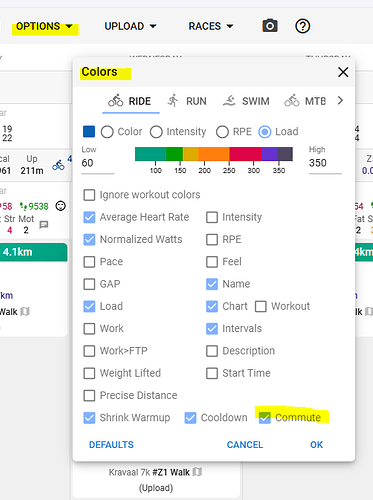Switch to the RUN tab
The width and height of the screenshot is (373, 500).
point(187,101)
